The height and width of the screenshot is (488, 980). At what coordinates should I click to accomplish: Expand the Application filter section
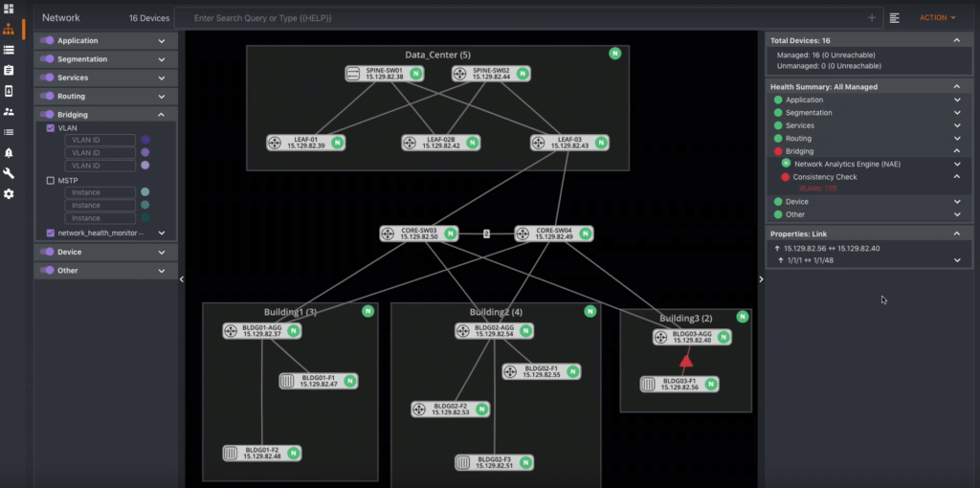click(162, 40)
